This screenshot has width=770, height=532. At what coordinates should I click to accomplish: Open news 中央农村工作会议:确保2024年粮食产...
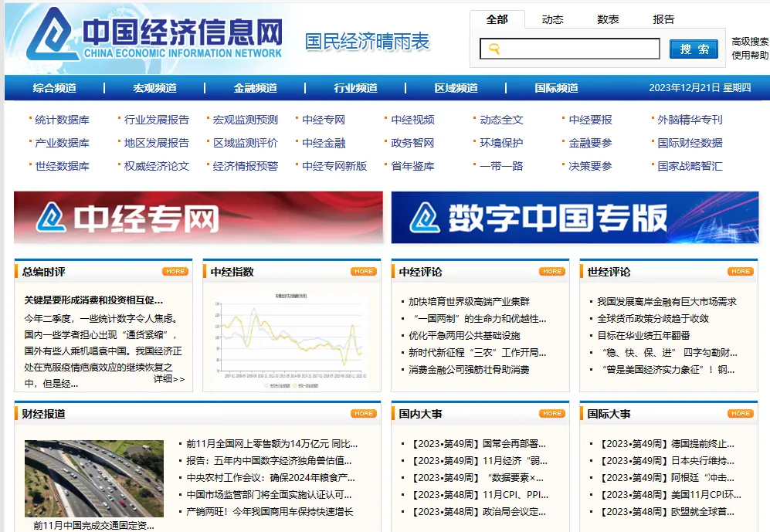pos(270,477)
